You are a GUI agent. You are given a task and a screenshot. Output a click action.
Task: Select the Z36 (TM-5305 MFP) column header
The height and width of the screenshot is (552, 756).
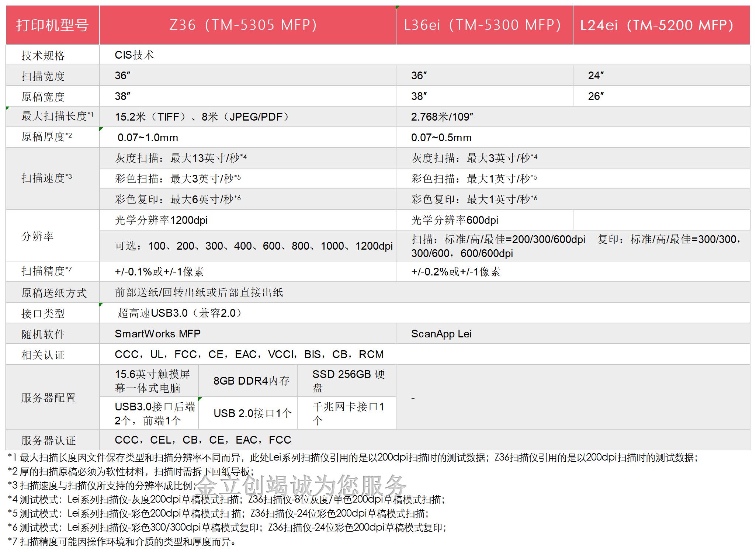[248, 25]
